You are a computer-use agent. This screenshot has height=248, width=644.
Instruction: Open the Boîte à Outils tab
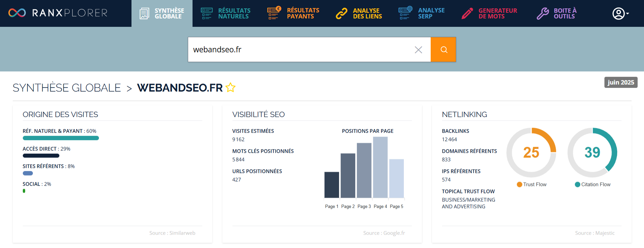(557, 13)
